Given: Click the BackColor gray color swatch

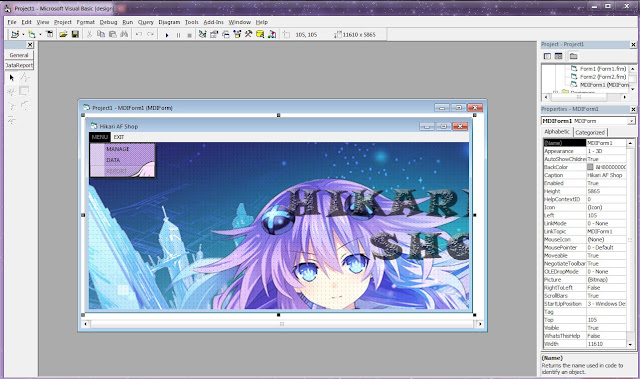Looking at the screenshot, I should click(x=590, y=167).
